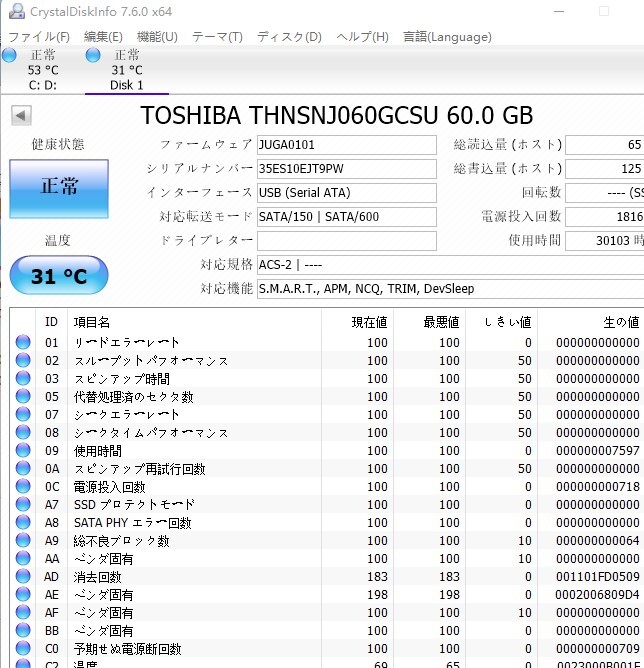Click status icon for attribute 03 スピンアップ時間

[23, 378]
